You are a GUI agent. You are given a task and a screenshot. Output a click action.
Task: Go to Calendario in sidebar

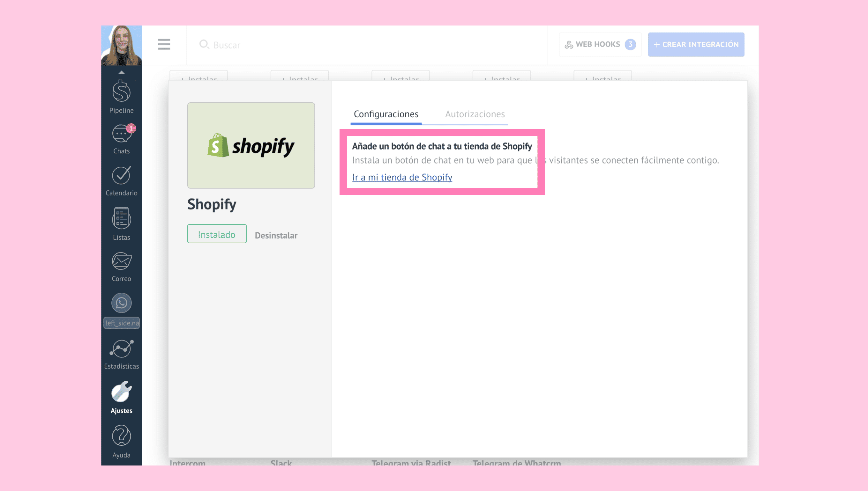click(122, 181)
